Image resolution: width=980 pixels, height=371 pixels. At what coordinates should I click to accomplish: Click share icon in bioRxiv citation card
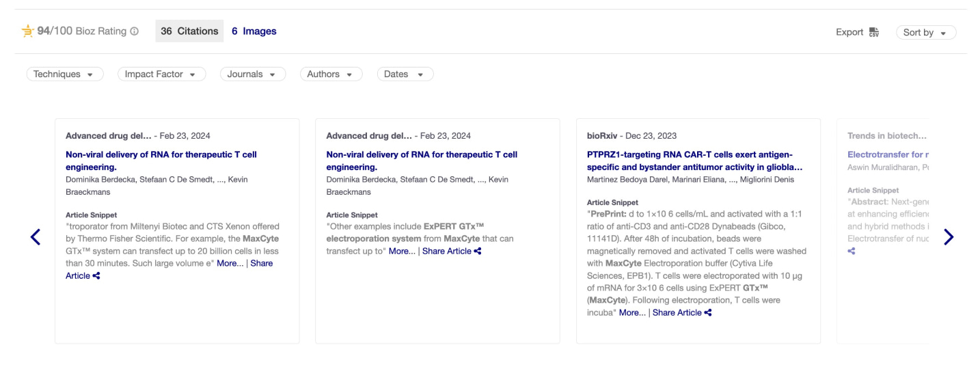(708, 313)
